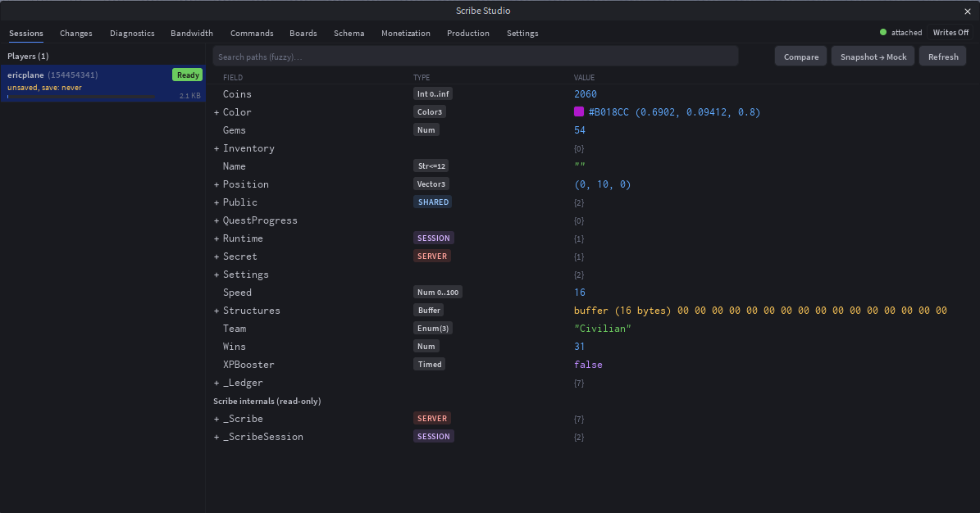Click the SERVER badge on _Scribe

point(432,419)
